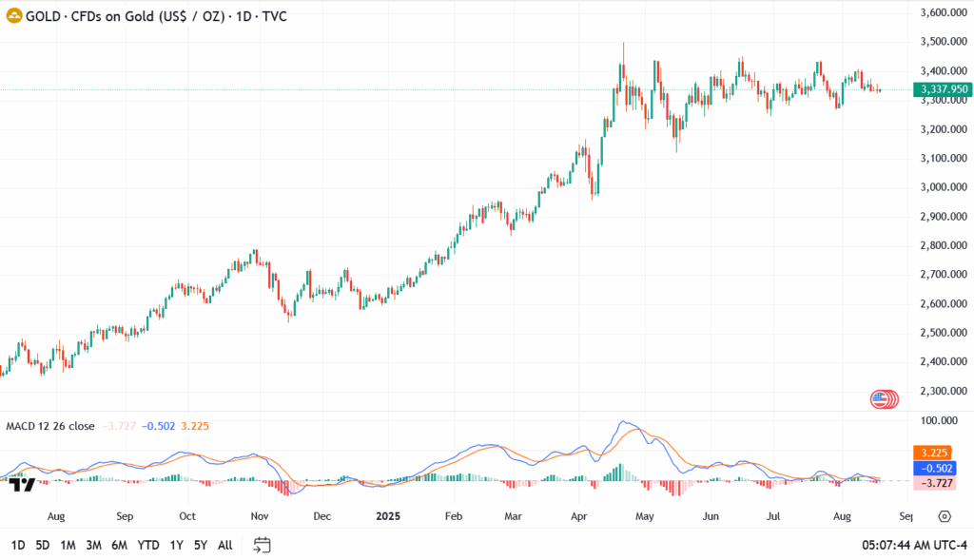Show All available chart history
This screenshot has width=974, height=560.
pos(224,545)
